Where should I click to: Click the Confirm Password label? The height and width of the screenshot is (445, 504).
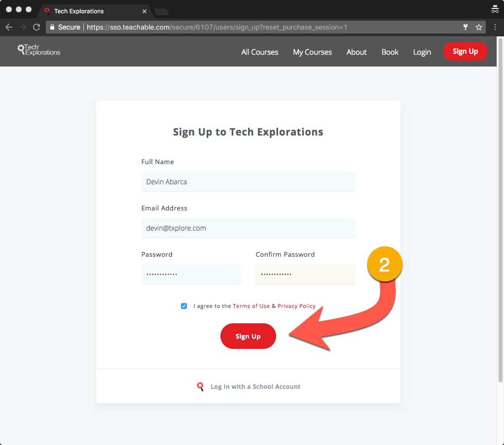click(285, 254)
